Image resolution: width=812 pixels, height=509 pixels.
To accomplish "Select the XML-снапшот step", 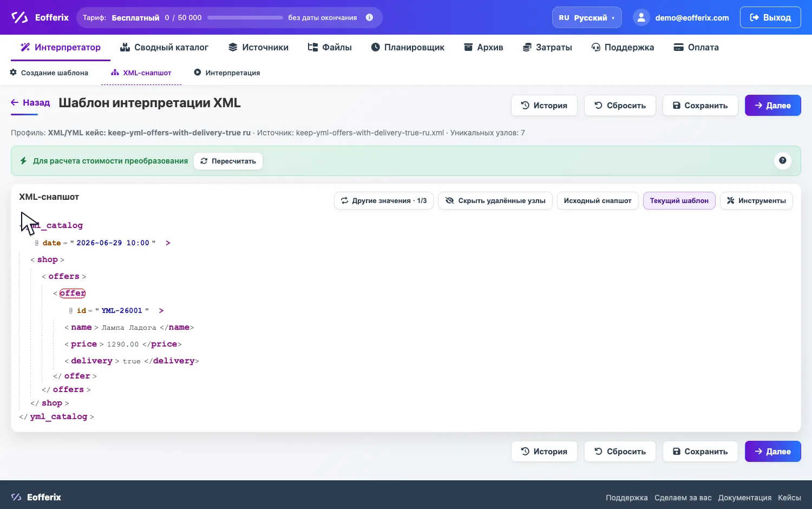I will point(141,73).
